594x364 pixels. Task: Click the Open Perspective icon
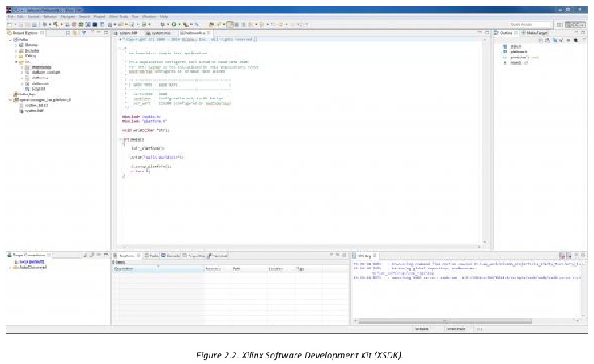pyautogui.click(x=558, y=24)
